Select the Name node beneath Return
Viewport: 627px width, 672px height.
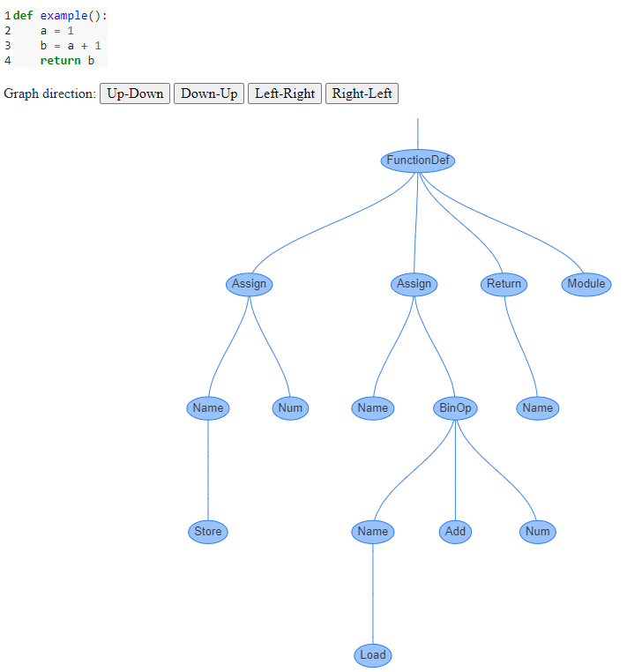click(537, 408)
